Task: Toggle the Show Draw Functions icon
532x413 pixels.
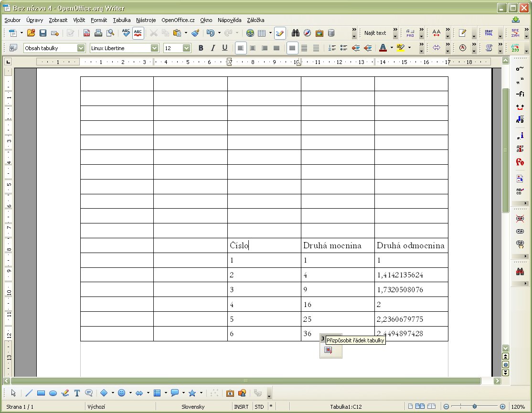Action: click(279, 33)
